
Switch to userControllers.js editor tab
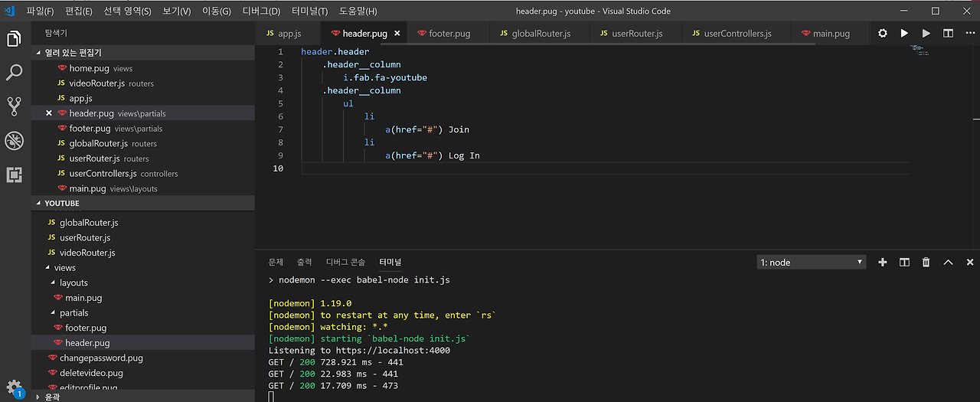tap(737, 34)
